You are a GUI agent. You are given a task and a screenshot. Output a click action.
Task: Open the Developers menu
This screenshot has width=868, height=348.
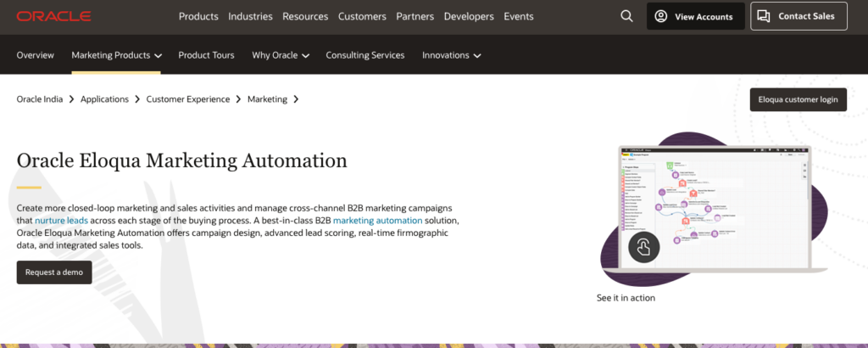point(469,17)
